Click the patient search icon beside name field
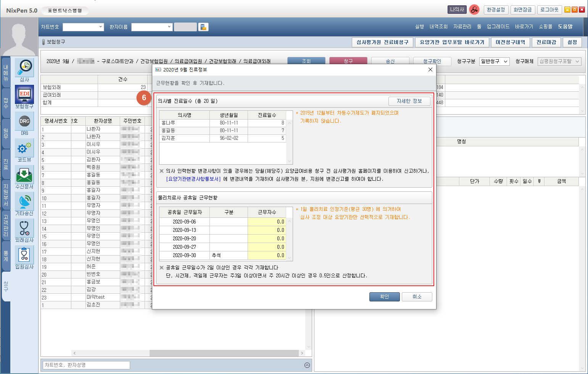Viewport: 588px width, 374px height. [203, 27]
